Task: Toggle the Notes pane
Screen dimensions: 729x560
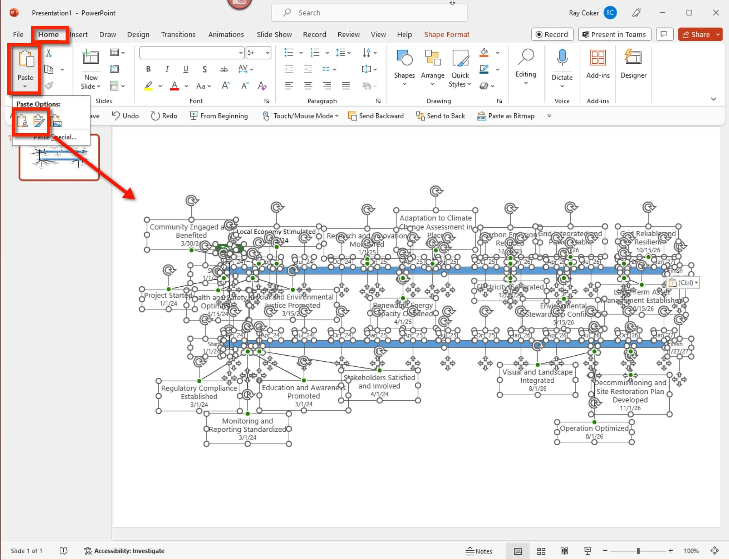Action: tap(479, 551)
